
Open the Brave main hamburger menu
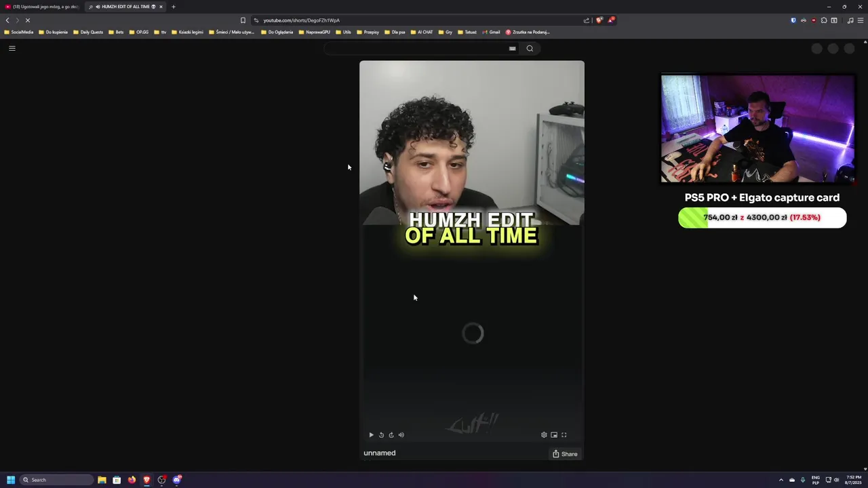click(861, 20)
